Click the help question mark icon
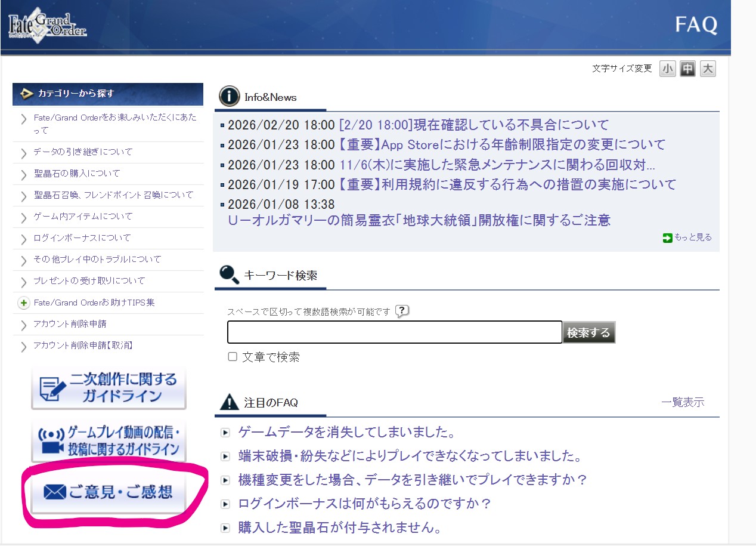 coord(402,311)
